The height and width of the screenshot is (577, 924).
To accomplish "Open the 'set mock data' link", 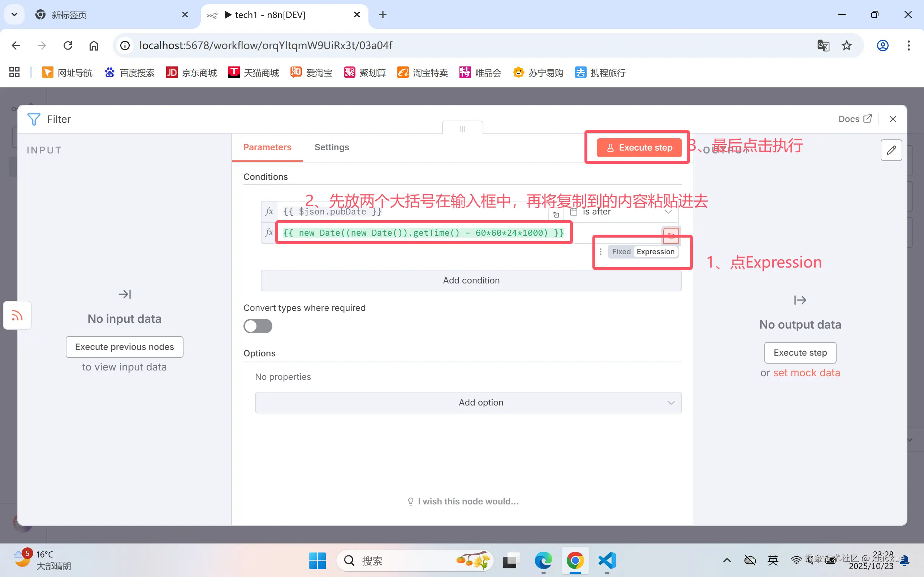I will tap(808, 373).
